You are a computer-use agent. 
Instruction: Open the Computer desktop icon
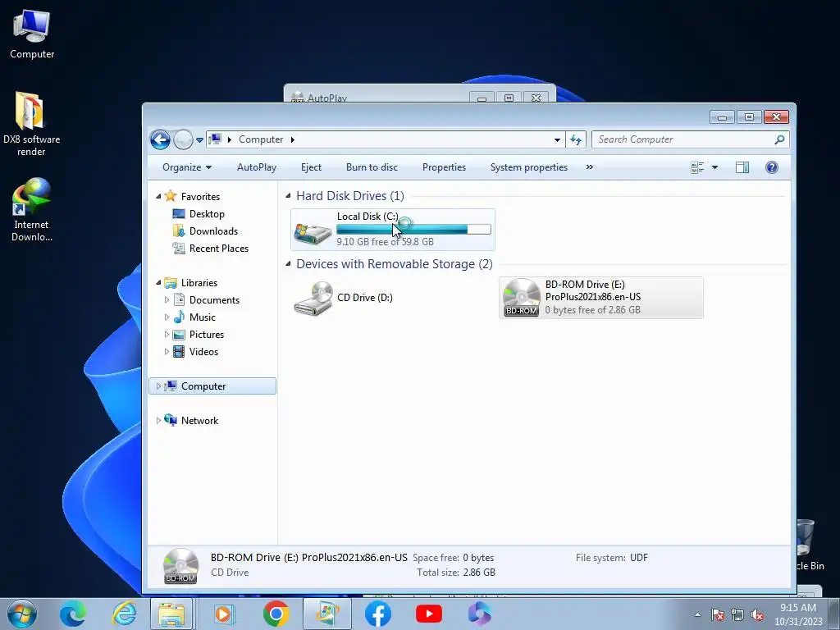click(x=32, y=34)
